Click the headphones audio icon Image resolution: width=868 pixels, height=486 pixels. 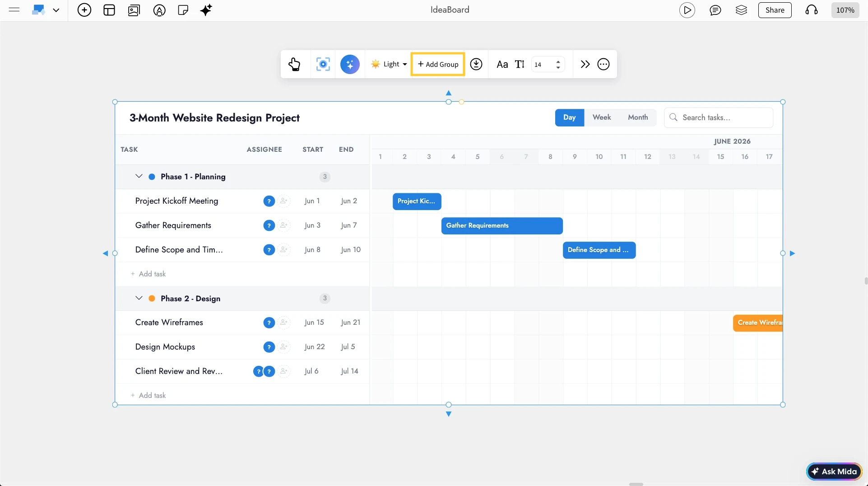811,10
